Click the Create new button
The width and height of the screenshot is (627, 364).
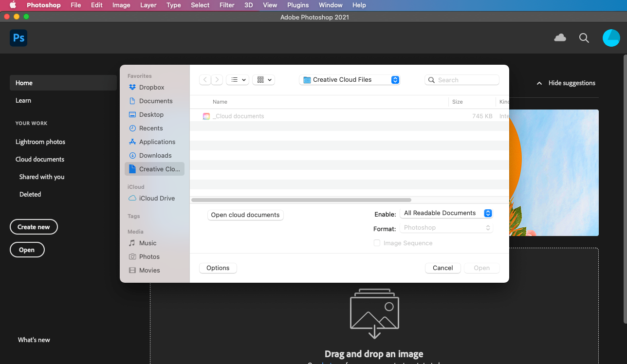pyautogui.click(x=34, y=227)
